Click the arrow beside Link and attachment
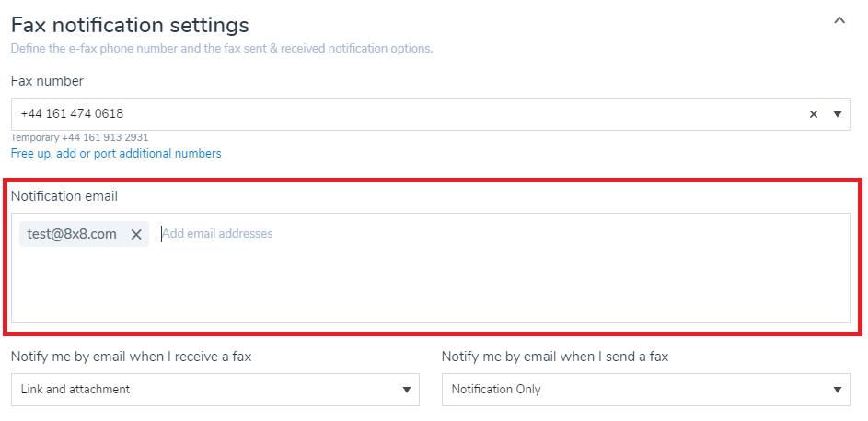868x421 pixels. point(407,390)
